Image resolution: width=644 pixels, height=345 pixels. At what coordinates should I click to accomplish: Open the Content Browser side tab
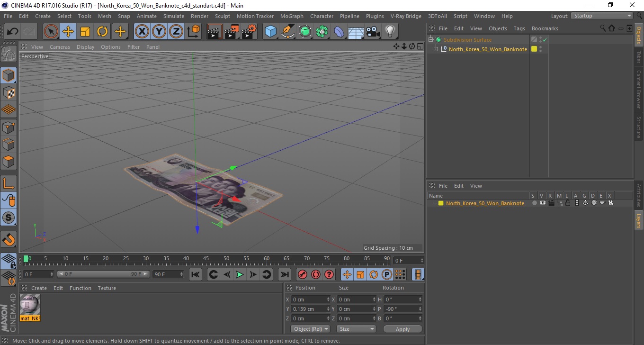click(x=639, y=89)
